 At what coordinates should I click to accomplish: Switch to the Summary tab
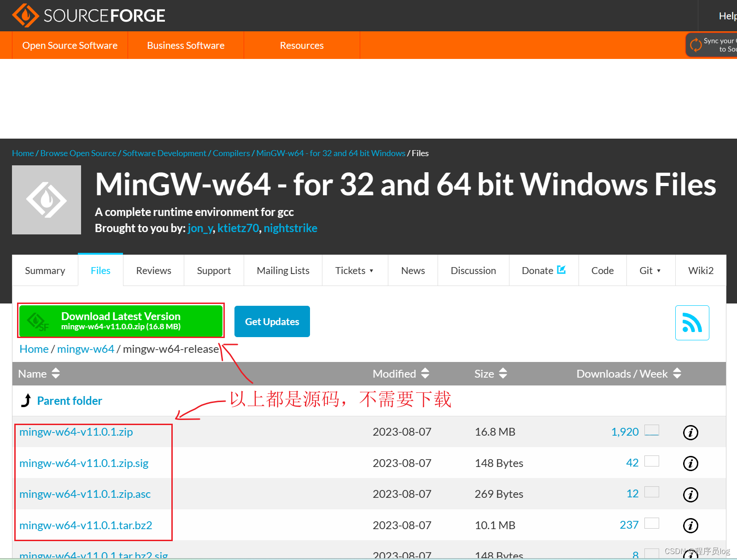click(x=45, y=270)
